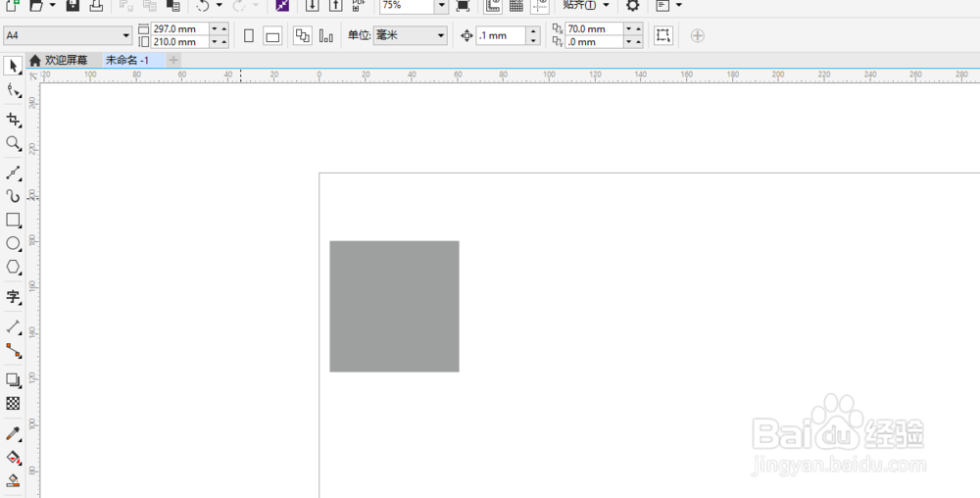
Task: Select the Parallel Dimension tool
Action: 13,326
